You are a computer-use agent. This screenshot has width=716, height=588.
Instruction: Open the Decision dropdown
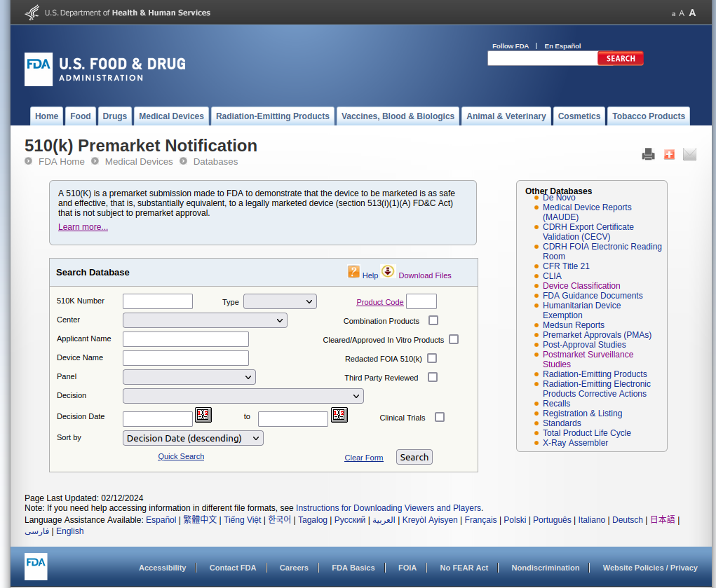(x=243, y=395)
